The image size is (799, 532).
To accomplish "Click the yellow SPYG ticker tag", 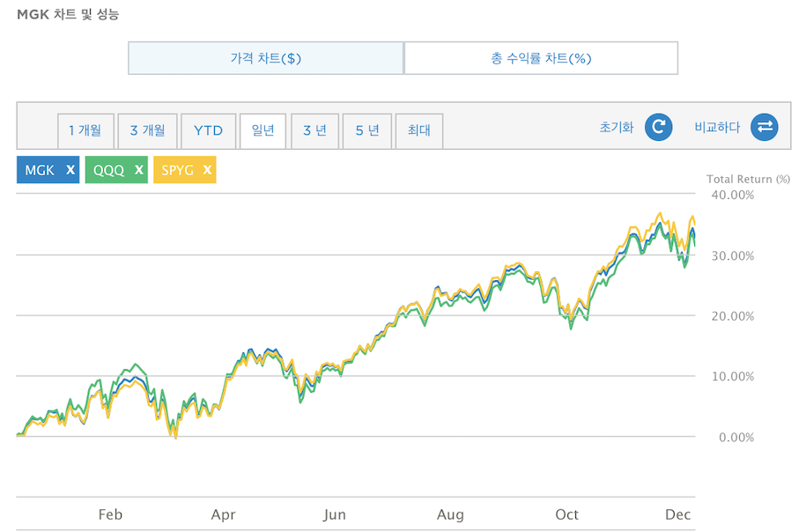I will click(184, 170).
